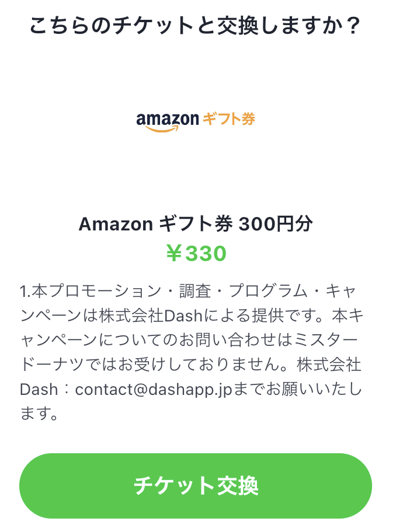The width and height of the screenshot is (396, 532).
Task: Click the 株式会社Dash mention on second line
Action: coord(151,316)
